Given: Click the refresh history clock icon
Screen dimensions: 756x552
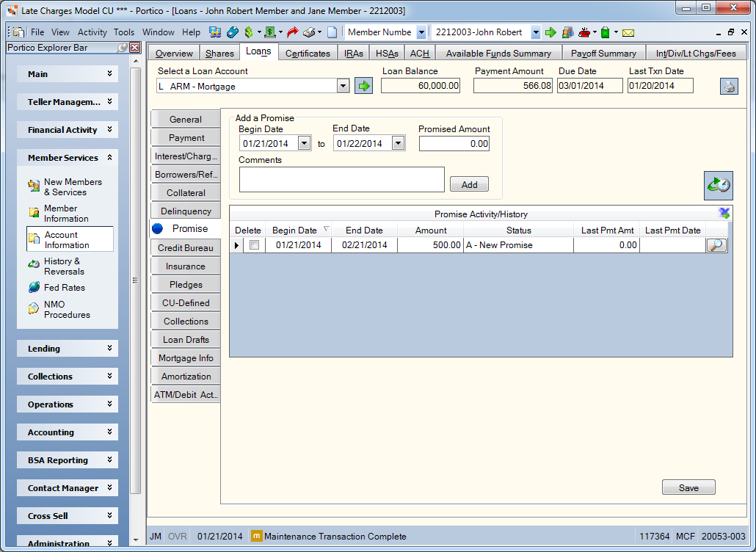Looking at the screenshot, I should click(x=719, y=185).
